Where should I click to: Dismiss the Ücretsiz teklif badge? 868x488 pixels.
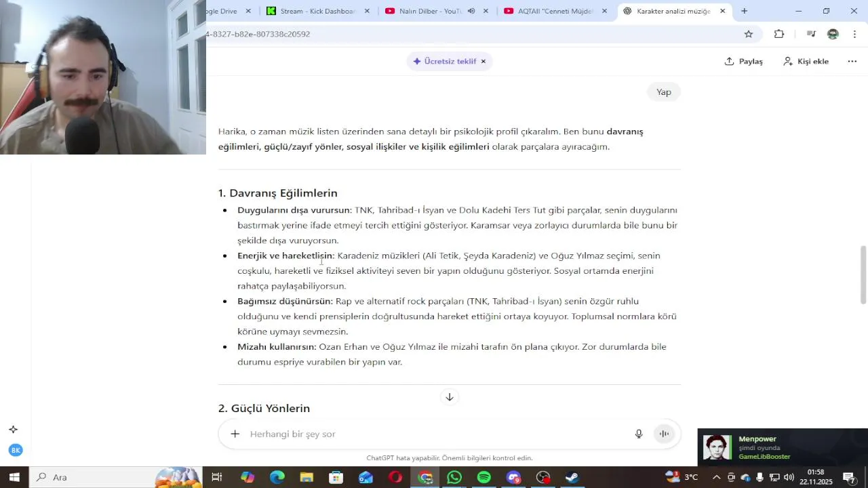[484, 61]
